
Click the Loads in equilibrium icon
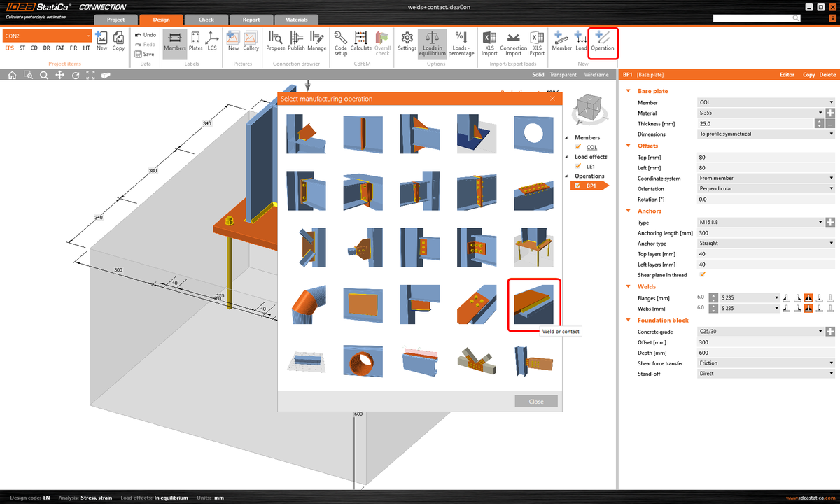[x=432, y=42]
